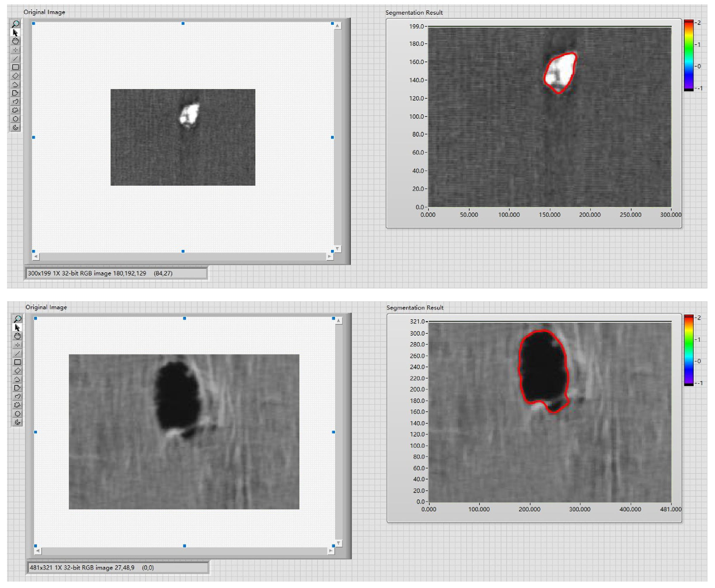Click the scroll-down arrow of the 300x199 image display

pos(338,249)
